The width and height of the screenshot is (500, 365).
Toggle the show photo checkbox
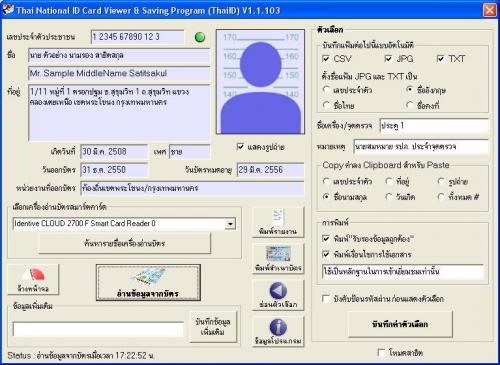(240, 147)
